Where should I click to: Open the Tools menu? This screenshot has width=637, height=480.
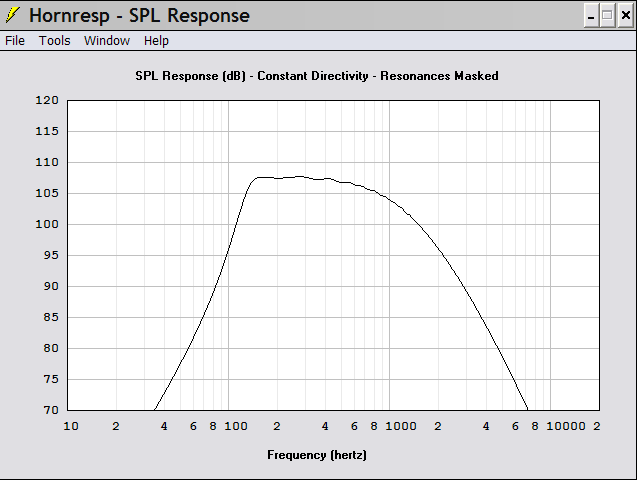54,41
